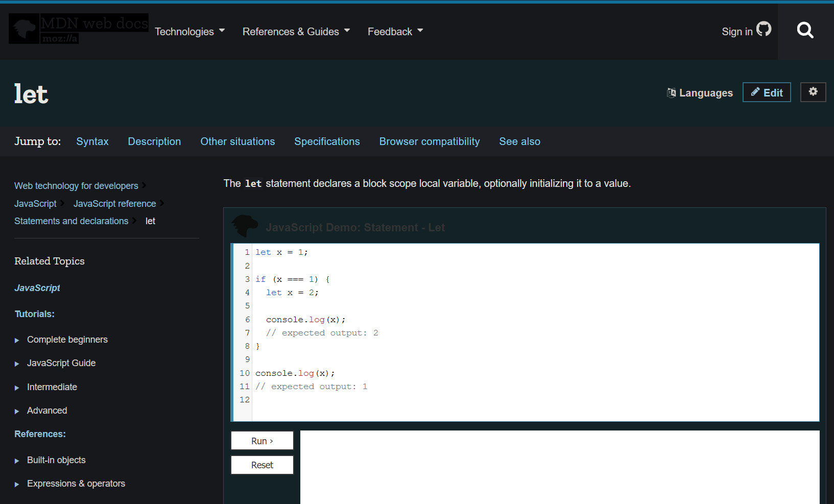Reset the demo code editor
Screen dimensions: 834x504
tap(262, 465)
